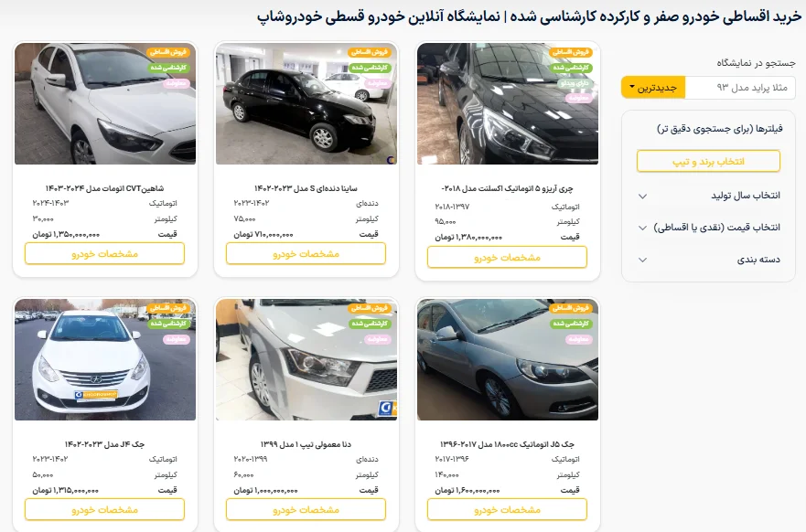
Task: Open specifications for JAC J5 automatic
Action: [507, 509]
